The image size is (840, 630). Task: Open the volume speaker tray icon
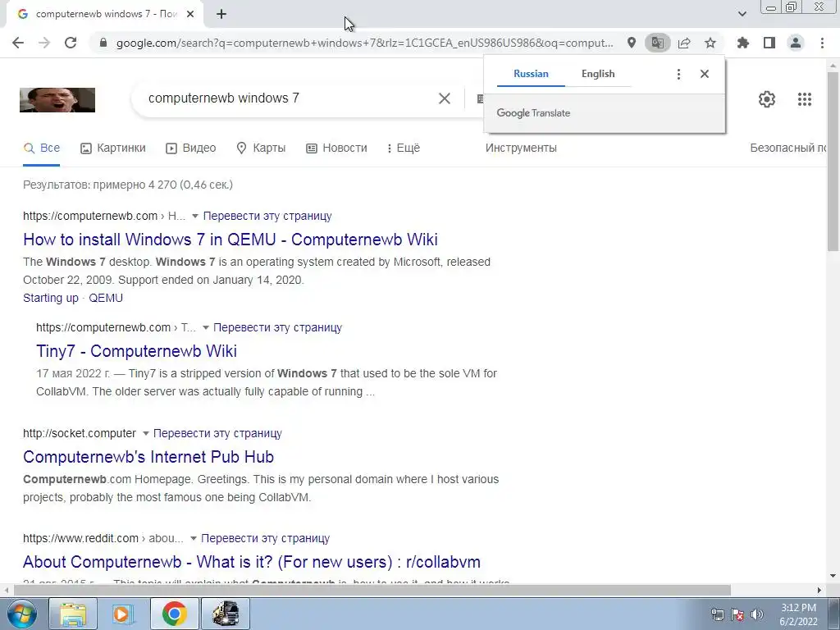point(757,614)
